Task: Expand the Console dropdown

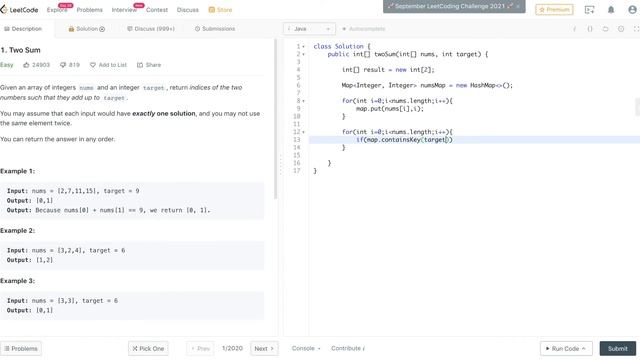Action: pos(306,348)
